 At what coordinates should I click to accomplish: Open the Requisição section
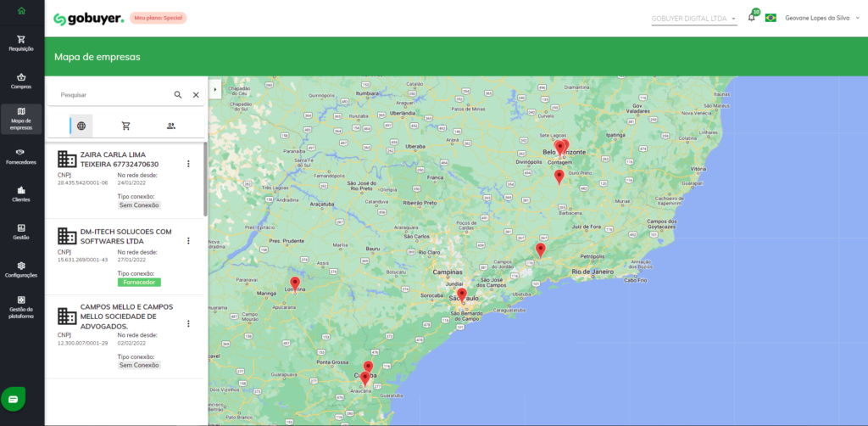(21, 43)
